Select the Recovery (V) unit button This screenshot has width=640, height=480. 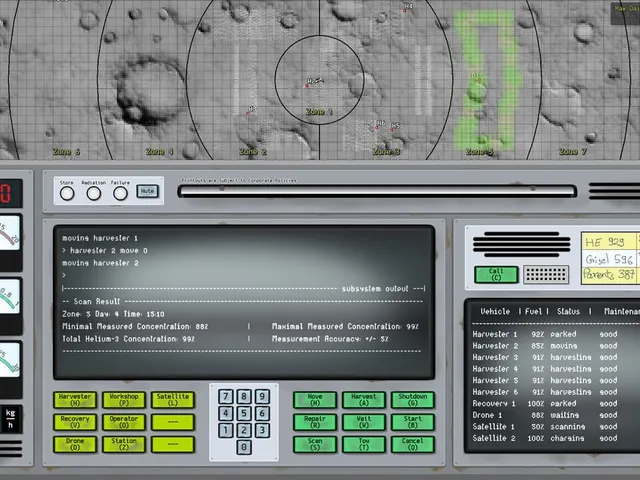pos(75,422)
